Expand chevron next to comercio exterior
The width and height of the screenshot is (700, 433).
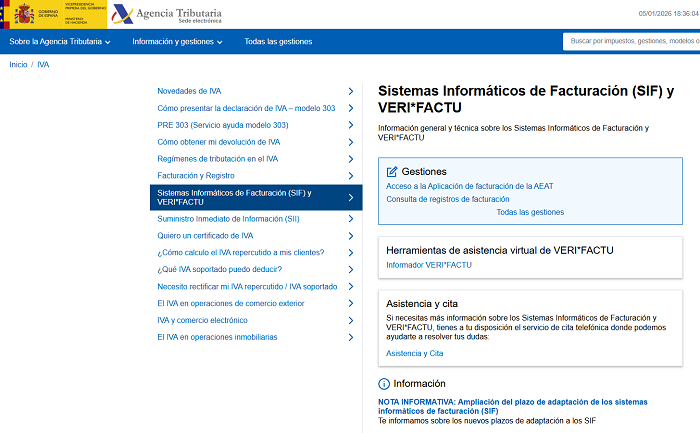point(351,304)
